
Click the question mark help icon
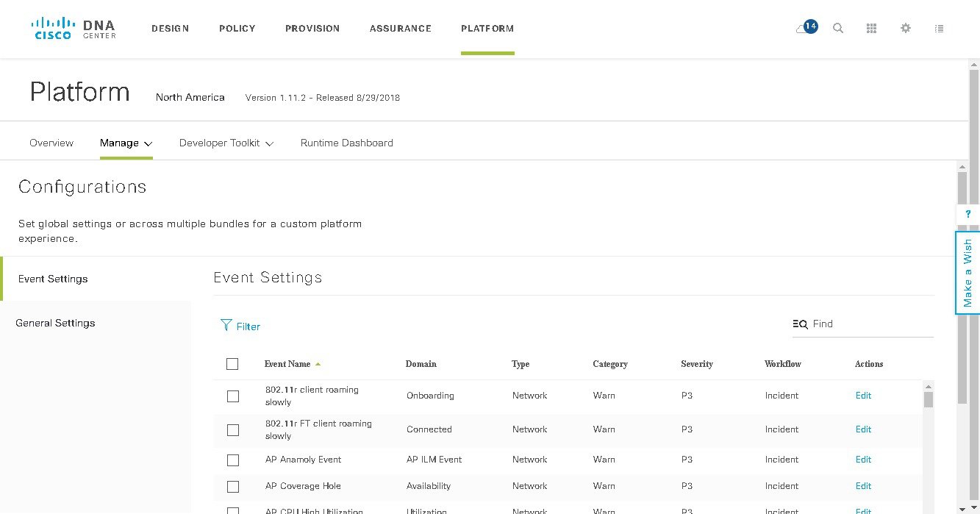click(x=968, y=214)
